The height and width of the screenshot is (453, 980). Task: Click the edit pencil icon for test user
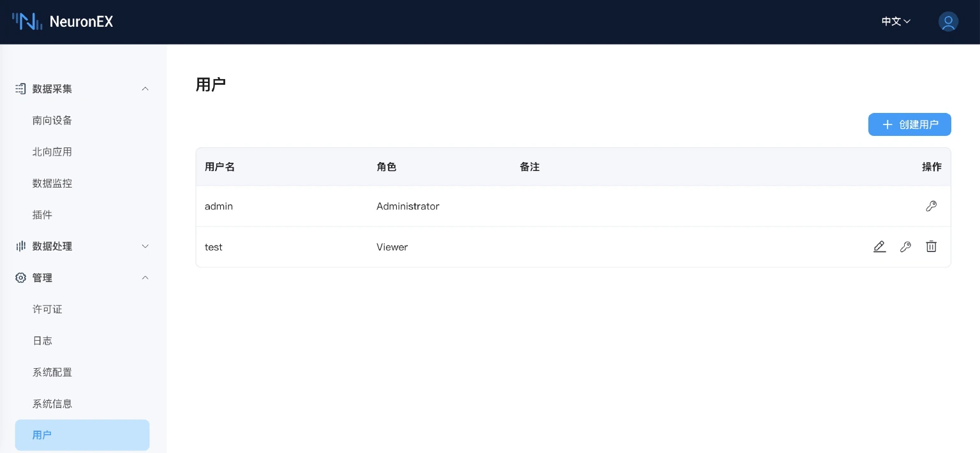879,247
